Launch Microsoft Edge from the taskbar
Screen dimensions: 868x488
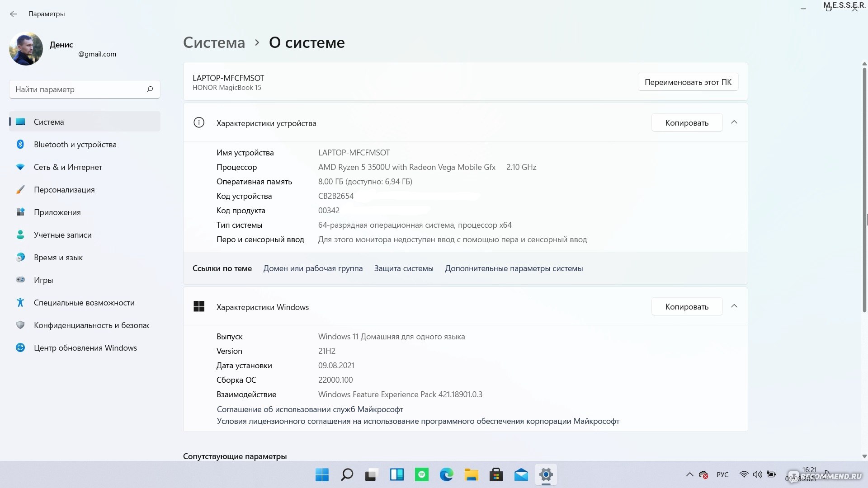[x=446, y=474]
